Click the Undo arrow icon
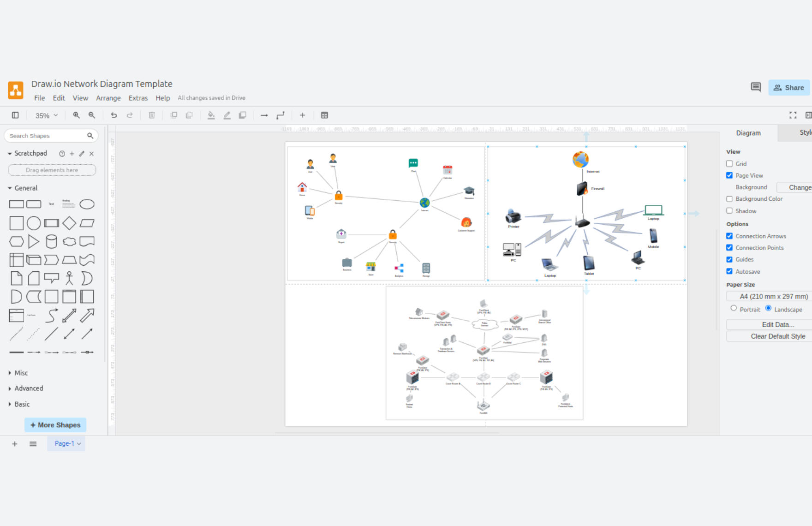Viewport: 812px width, 526px height. tap(114, 115)
